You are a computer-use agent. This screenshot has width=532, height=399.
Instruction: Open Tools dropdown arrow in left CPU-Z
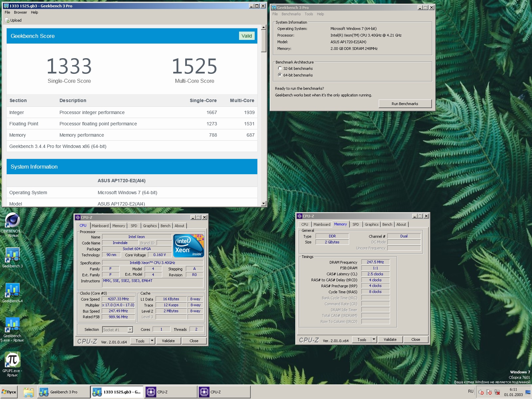[x=152, y=341]
